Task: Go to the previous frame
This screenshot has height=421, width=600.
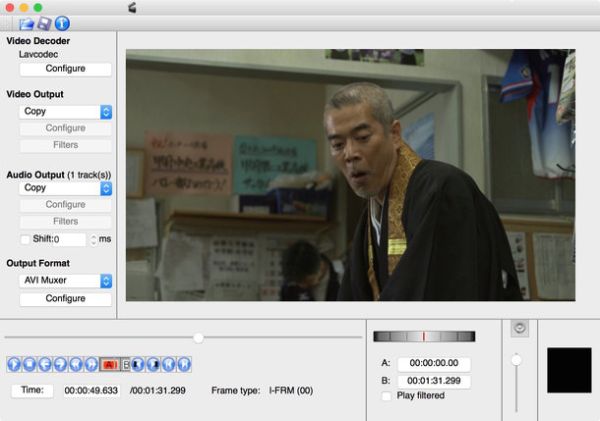Action: tap(44, 364)
